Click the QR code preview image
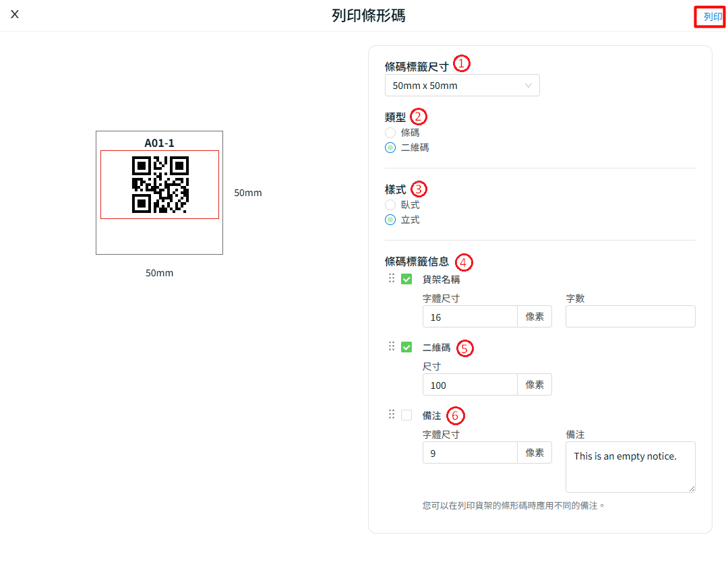The height and width of the screenshot is (564, 728). [160, 185]
